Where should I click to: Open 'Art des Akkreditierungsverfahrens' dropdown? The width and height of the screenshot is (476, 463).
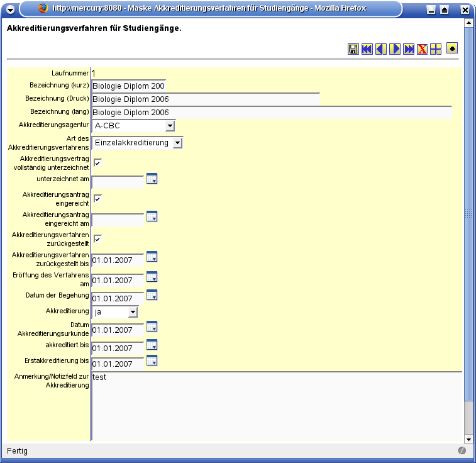click(x=137, y=142)
